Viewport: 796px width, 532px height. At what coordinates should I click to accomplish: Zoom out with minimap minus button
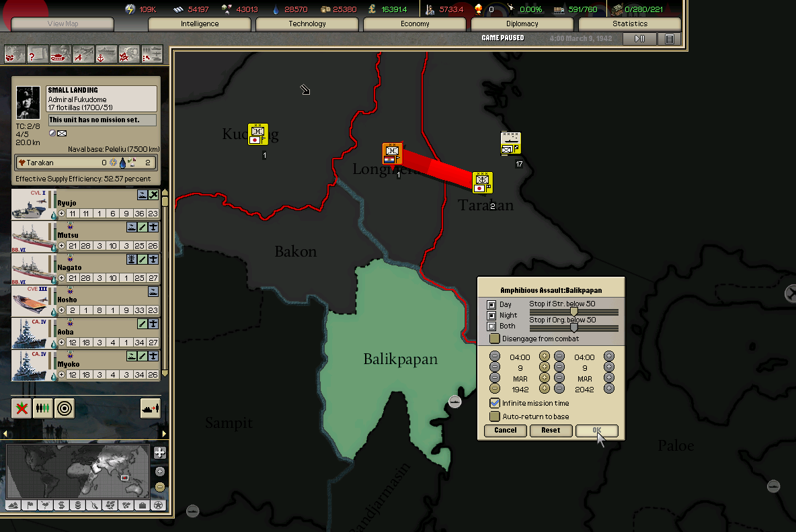click(x=160, y=487)
